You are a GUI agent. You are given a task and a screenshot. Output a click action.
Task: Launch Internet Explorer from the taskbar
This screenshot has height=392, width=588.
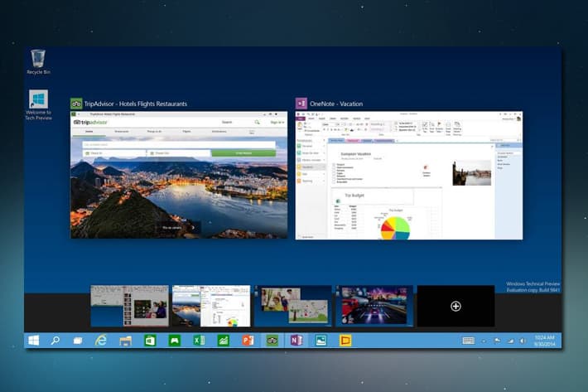(x=101, y=341)
